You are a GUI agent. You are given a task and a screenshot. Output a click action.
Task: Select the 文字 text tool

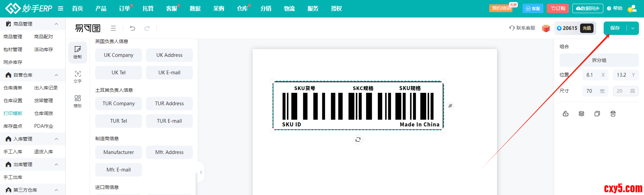[x=78, y=77]
